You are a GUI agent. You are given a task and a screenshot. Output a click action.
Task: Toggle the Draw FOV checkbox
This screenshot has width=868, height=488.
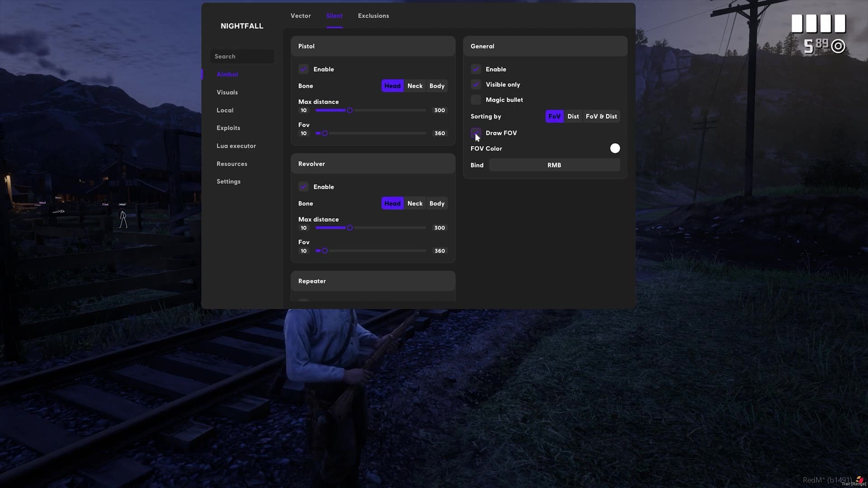(476, 133)
